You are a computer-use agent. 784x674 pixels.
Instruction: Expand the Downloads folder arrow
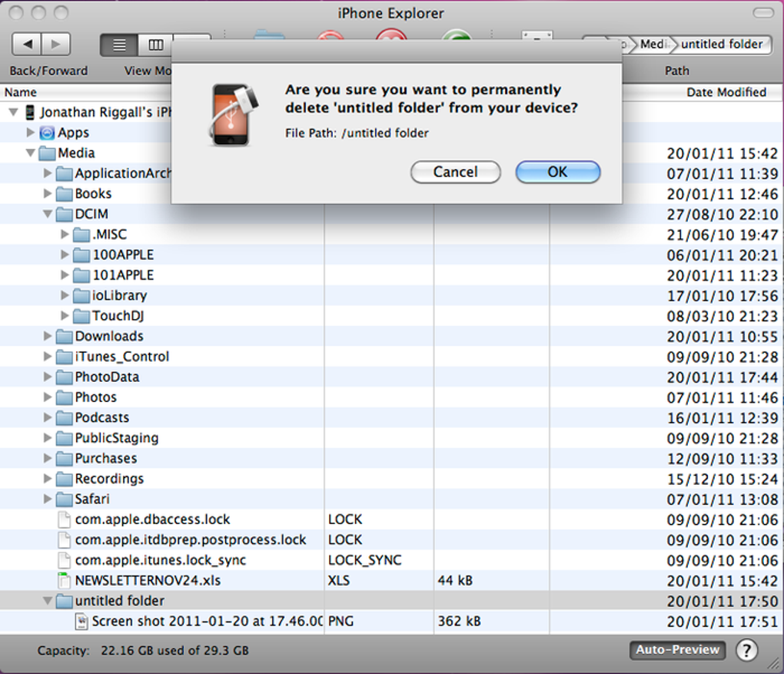[x=48, y=336]
